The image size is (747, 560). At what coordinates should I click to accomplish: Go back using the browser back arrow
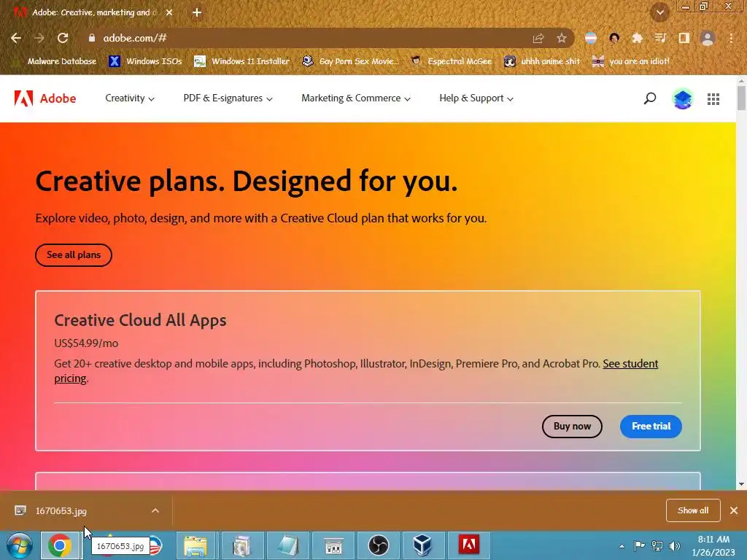coord(16,38)
